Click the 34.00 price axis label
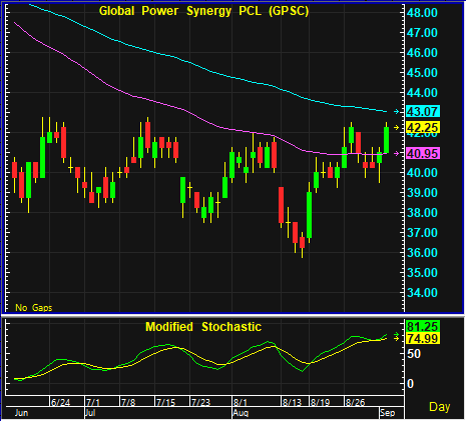 click(x=422, y=293)
